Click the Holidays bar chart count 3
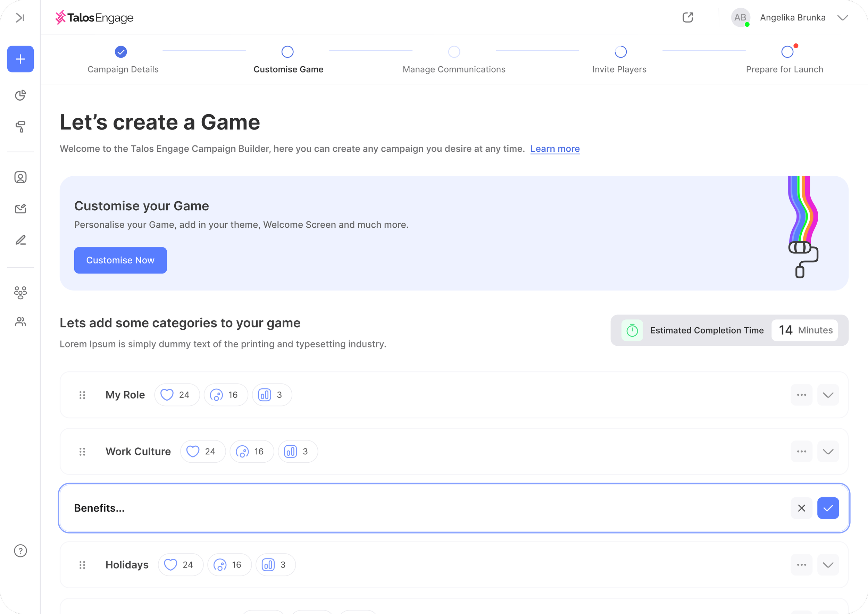Image resolution: width=868 pixels, height=614 pixels. click(275, 565)
